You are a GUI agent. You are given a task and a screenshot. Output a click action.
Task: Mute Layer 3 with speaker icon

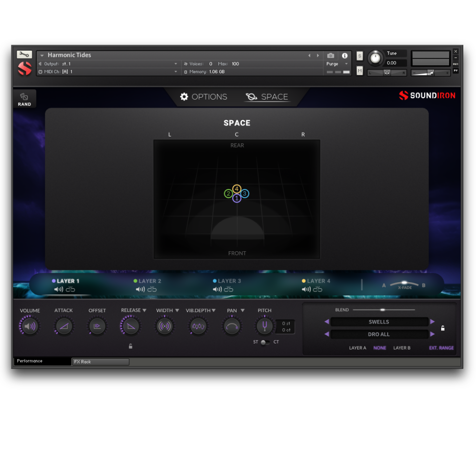(x=217, y=290)
